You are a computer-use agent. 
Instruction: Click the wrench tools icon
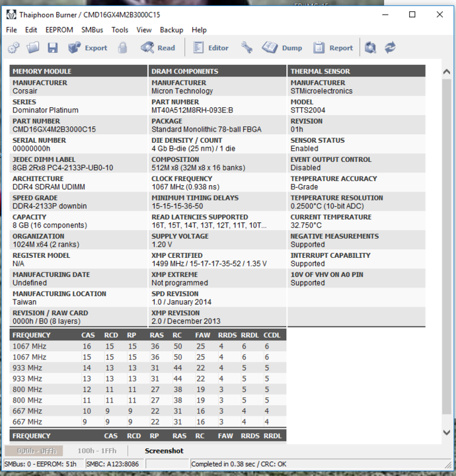coord(247,48)
